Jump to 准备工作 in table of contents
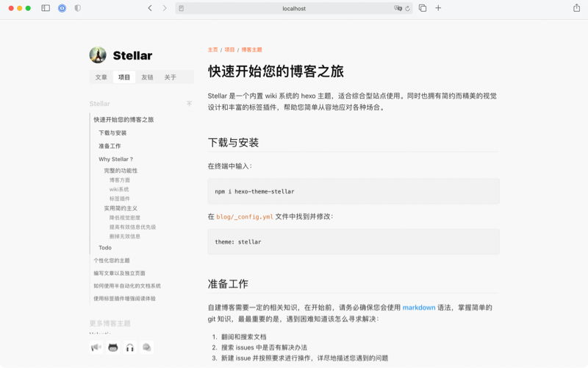 point(110,146)
